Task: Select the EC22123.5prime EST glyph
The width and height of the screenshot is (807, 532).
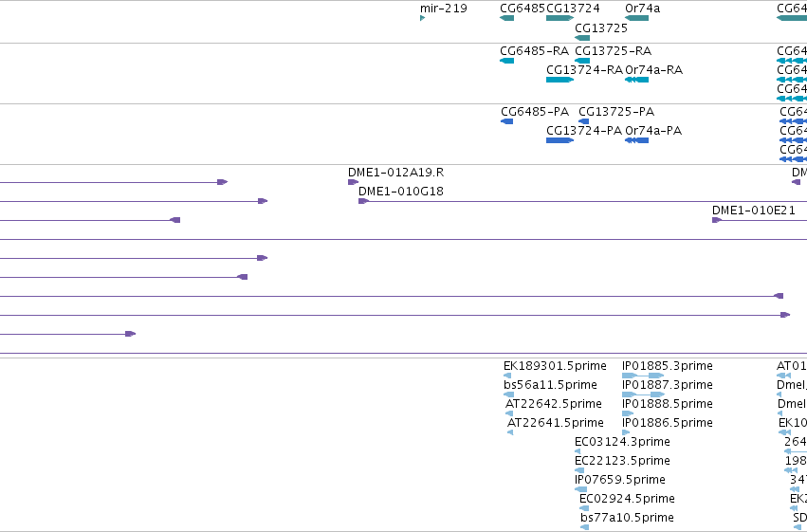Action: pyautogui.click(x=579, y=470)
